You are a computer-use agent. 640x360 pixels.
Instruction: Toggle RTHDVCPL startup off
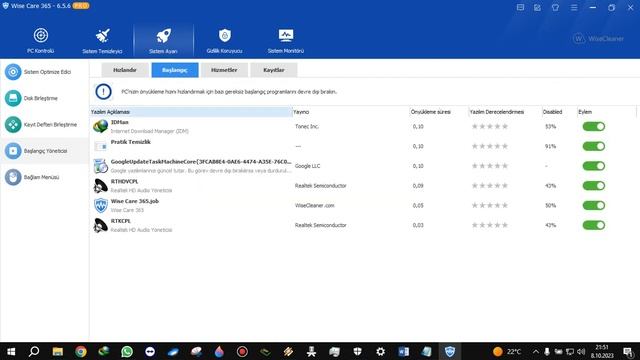593,186
